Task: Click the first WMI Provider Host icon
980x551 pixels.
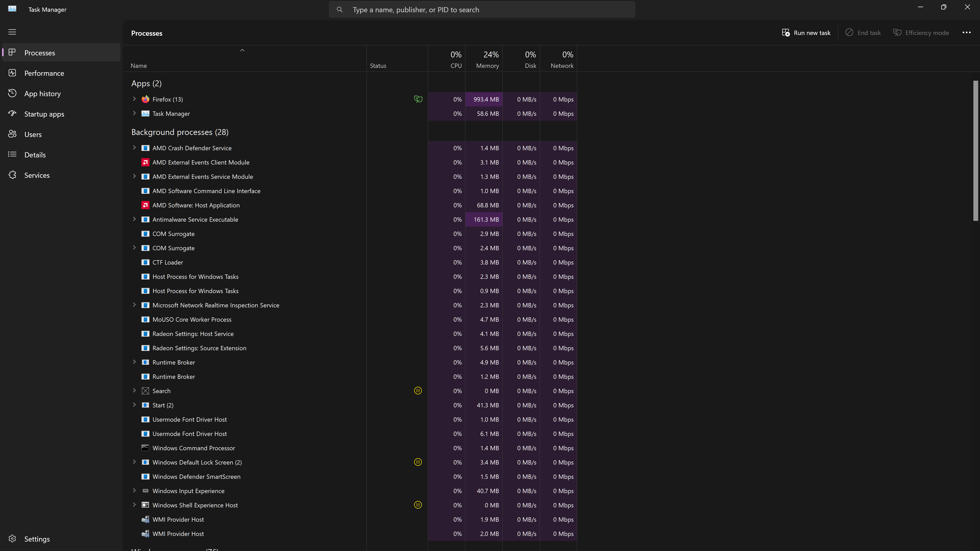Action: coord(145,519)
